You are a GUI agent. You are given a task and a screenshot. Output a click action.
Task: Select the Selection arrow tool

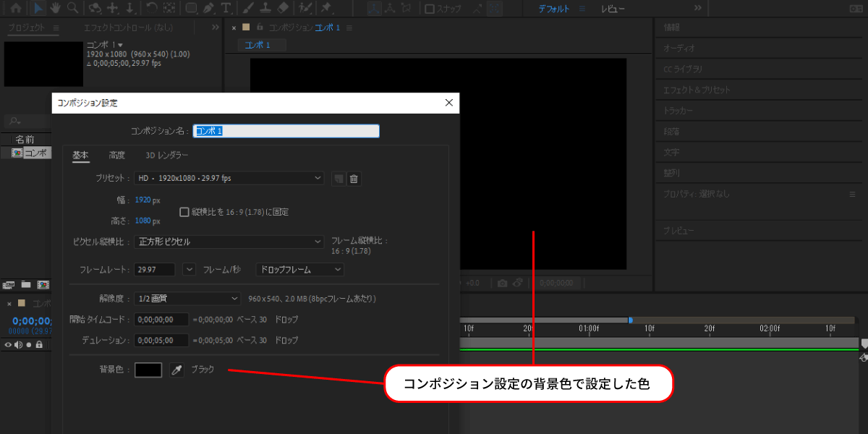pyautogui.click(x=38, y=9)
